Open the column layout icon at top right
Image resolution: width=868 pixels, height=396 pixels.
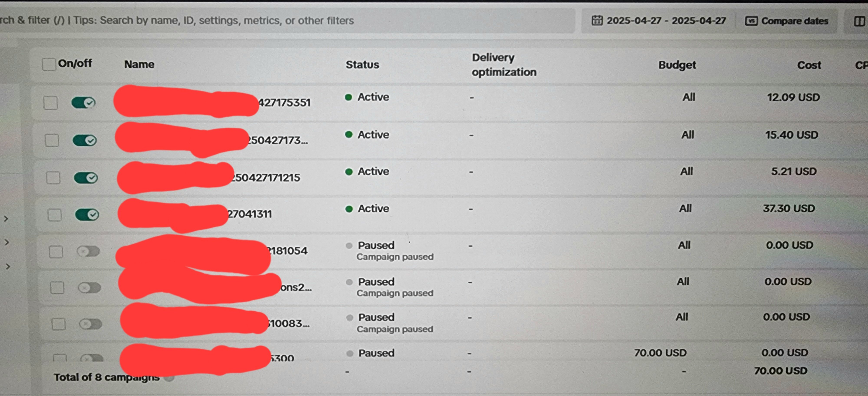click(859, 21)
